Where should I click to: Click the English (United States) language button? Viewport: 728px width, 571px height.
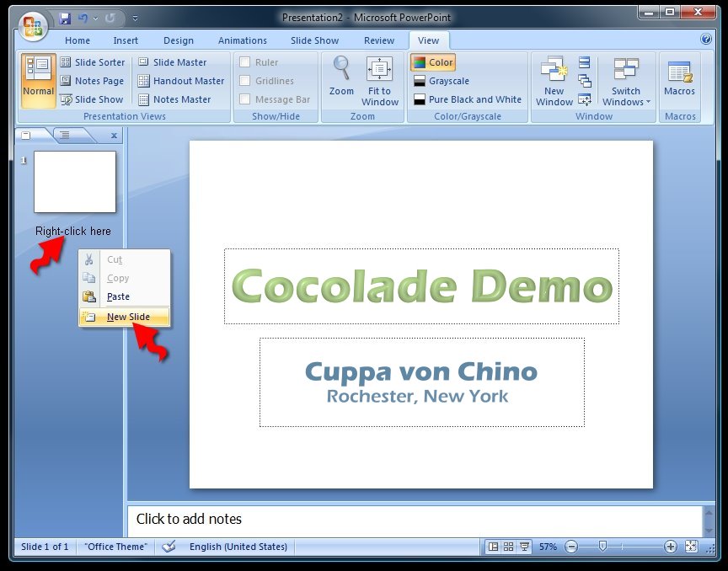pos(238,547)
